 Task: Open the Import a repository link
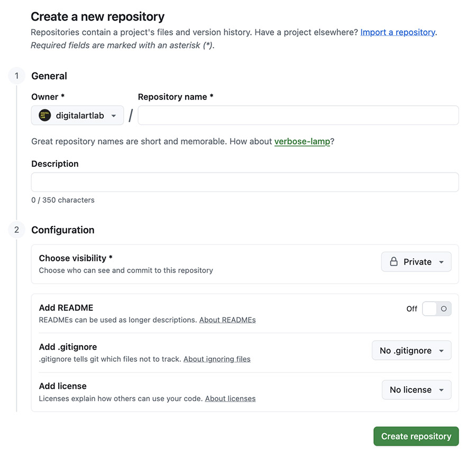tap(398, 32)
